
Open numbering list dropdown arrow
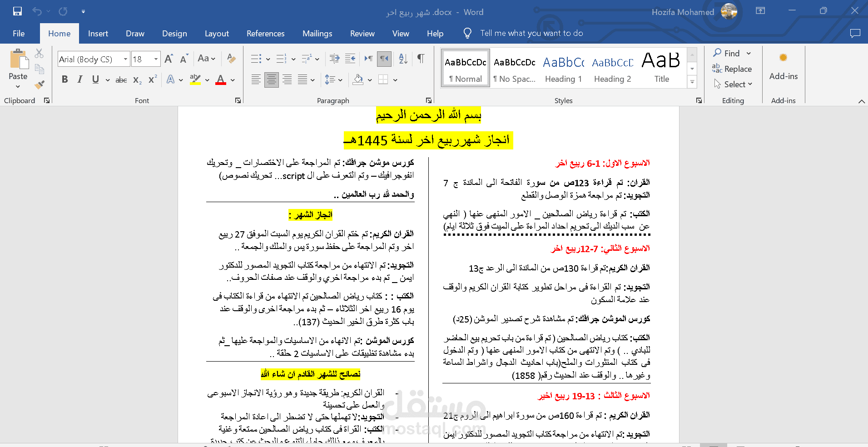(293, 59)
